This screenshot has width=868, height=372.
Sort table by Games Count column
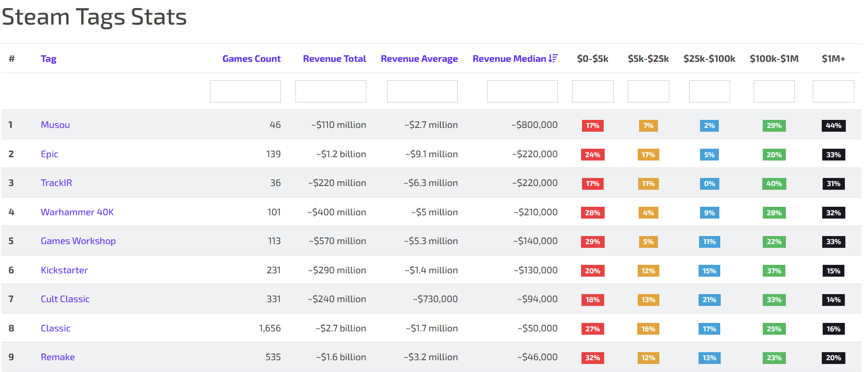click(251, 59)
